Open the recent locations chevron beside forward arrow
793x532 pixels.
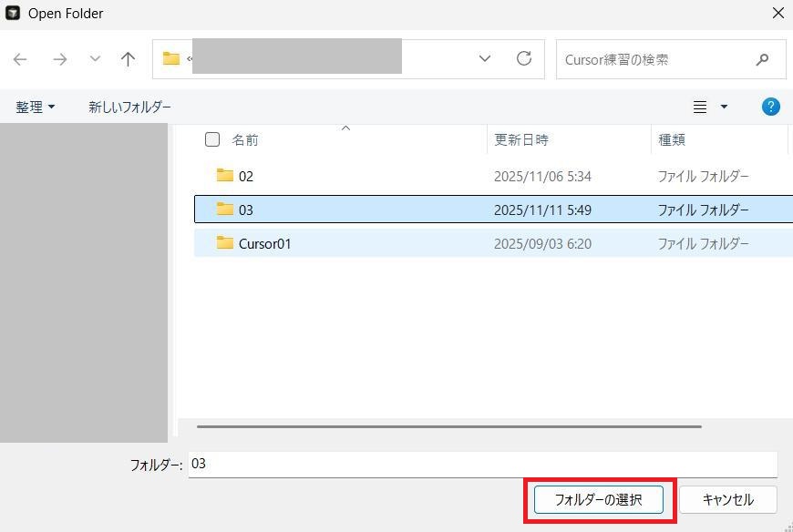pyautogui.click(x=94, y=59)
